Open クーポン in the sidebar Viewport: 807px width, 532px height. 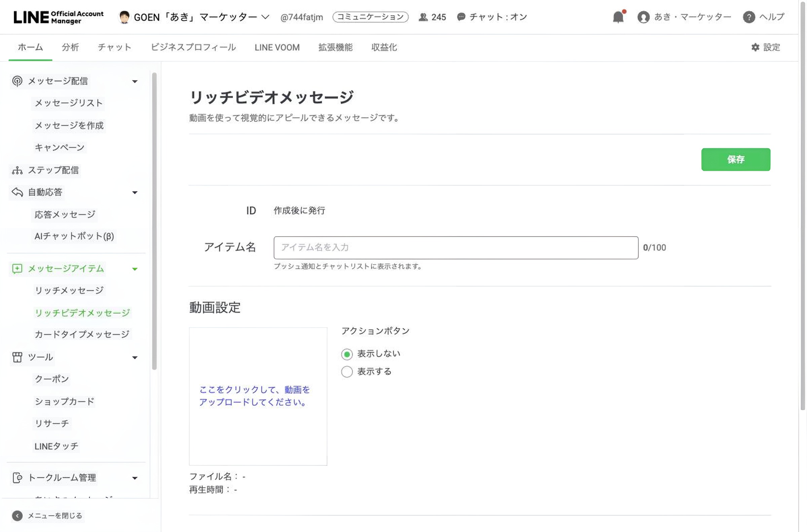tap(52, 379)
